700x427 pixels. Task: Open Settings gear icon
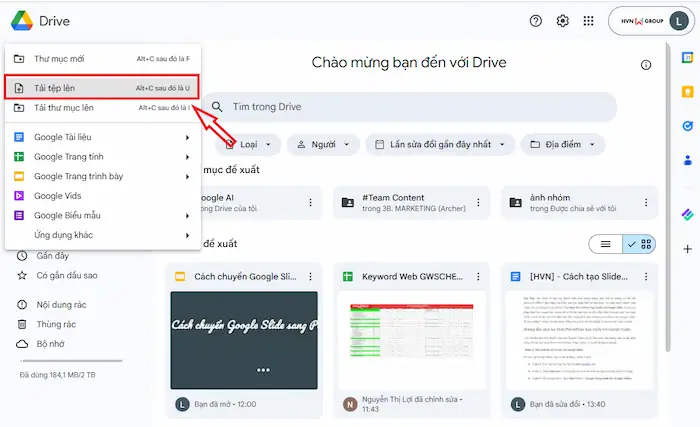pos(562,21)
